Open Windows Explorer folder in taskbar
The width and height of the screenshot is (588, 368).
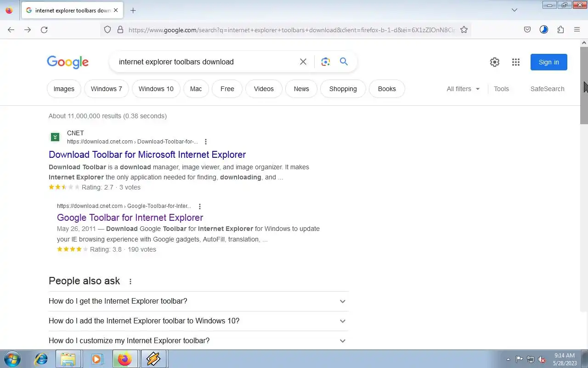[68, 359]
